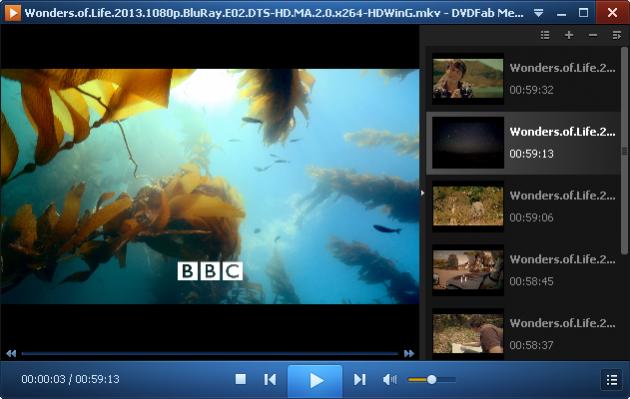Maximize the player window
630x399 pixels.
pyautogui.click(x=583, y=13)
